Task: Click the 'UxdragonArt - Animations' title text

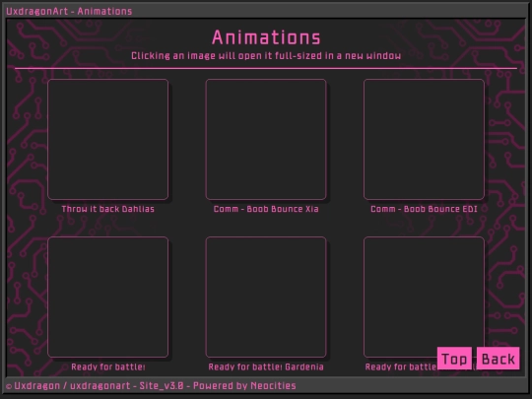Action: (69, 11)
